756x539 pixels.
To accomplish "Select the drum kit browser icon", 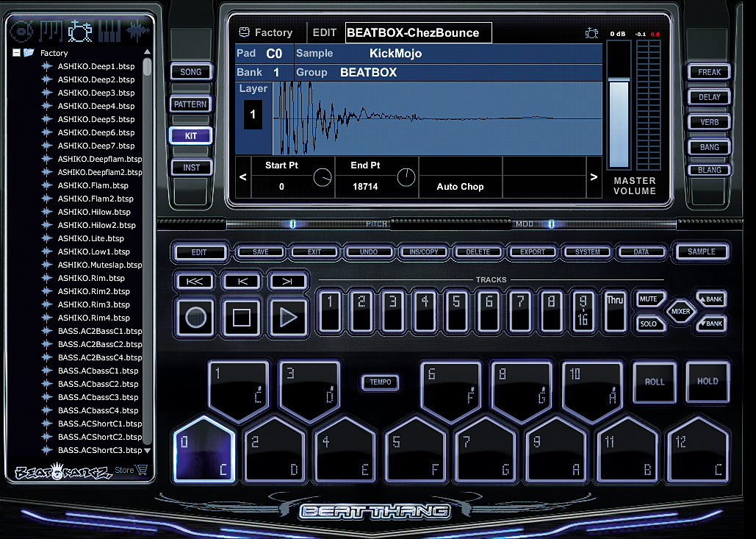I will coord(79,31).
